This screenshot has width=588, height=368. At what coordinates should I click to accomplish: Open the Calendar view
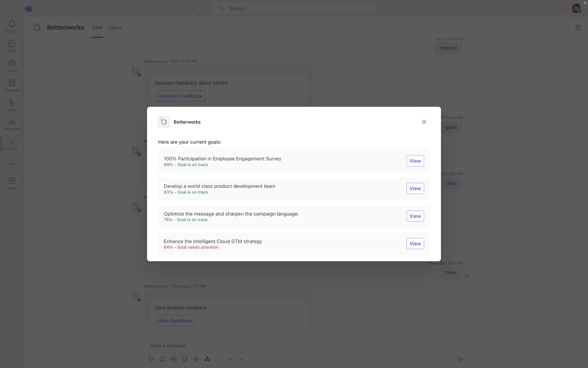pos(12,85)
